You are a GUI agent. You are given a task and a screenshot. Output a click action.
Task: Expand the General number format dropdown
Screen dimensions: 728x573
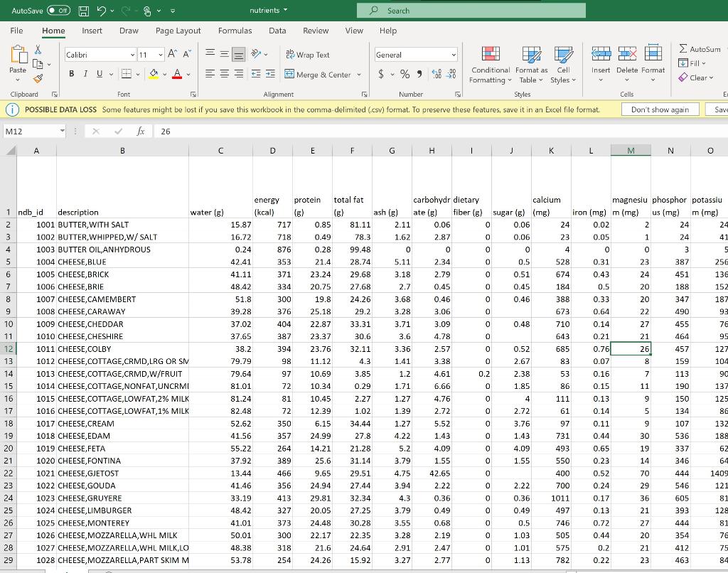(x=454, y=55)
